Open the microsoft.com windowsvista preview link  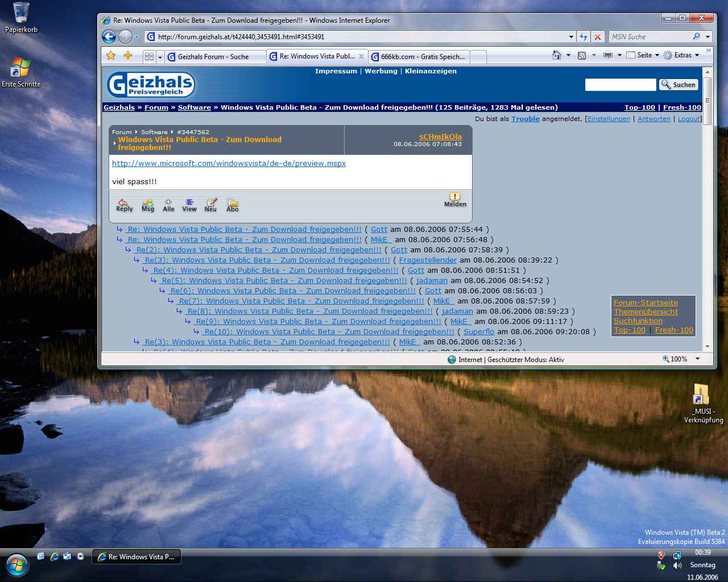[229, 163]
